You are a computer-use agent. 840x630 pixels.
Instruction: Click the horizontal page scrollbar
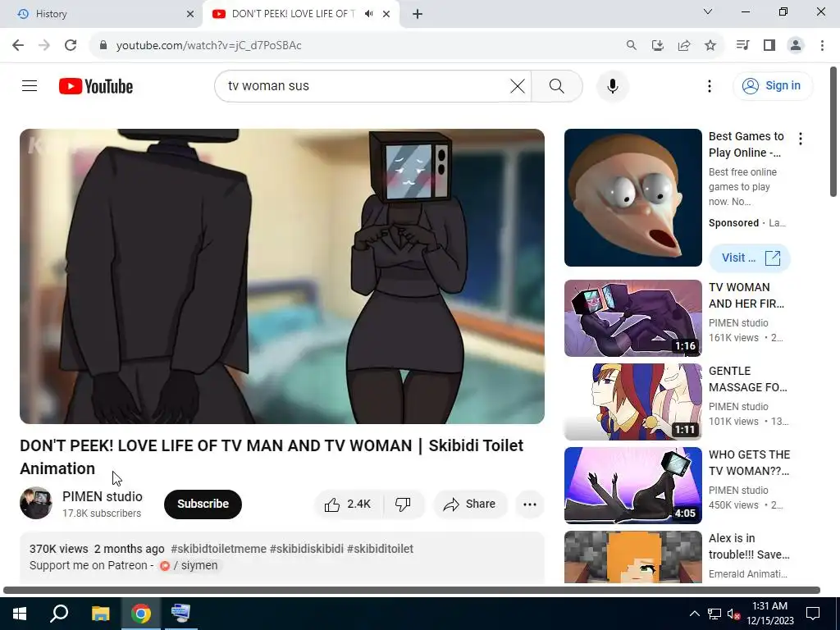(412, 591)
